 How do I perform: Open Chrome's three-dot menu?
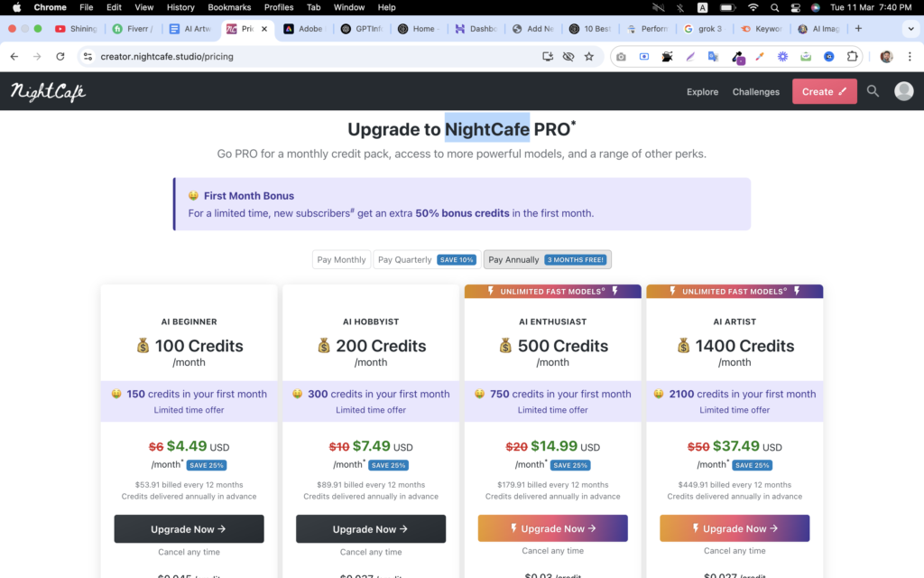click(x=910, y=57)
